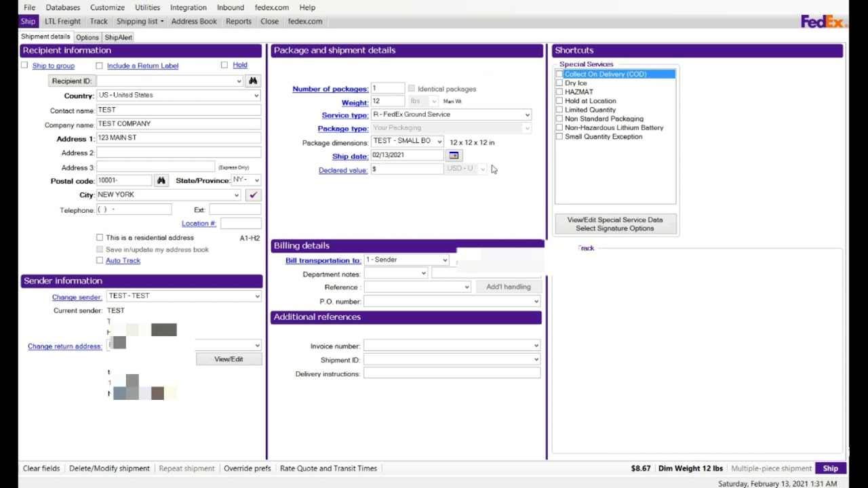The image size is (868, 488).
Task: Click View/Edit Special Service Data button
Action: 615,224
